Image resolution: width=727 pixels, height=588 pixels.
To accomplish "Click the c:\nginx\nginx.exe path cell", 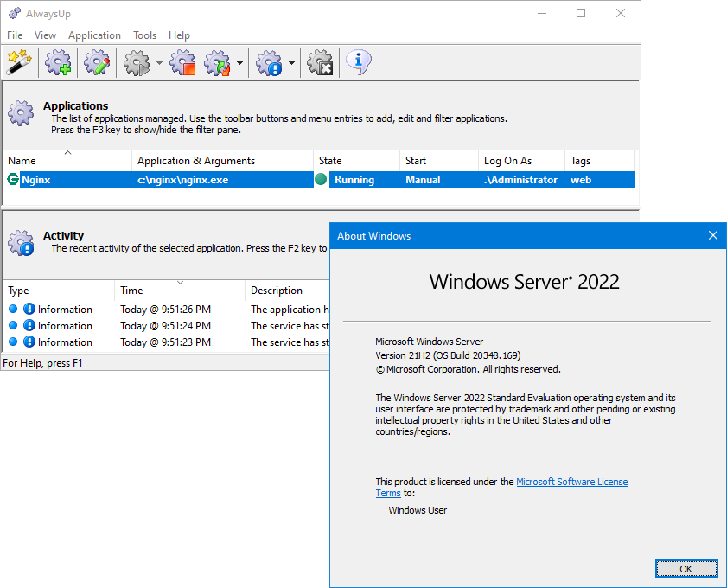I will pyautogui.click(x=182, y=180).
